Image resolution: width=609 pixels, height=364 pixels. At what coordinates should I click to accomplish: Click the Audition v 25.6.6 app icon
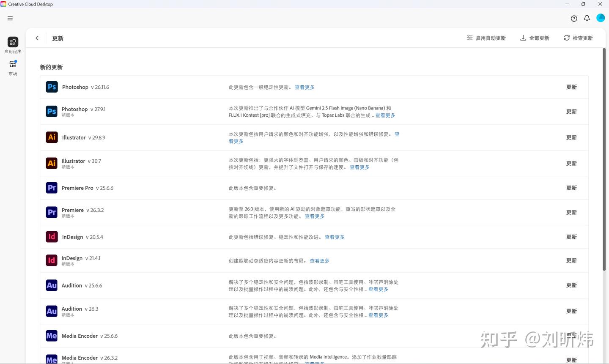pyautogui.click(x=52, y=285)
